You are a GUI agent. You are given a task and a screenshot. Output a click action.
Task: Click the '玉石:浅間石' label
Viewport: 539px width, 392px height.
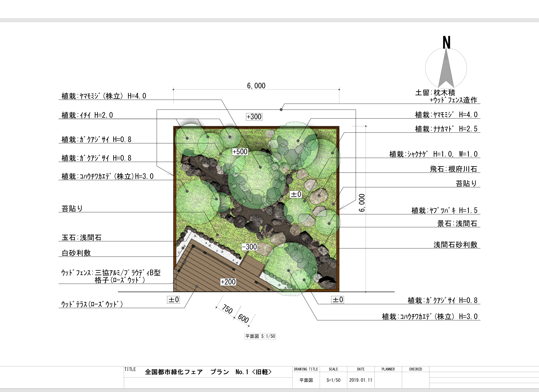pyautogui.click(x=81, y=237)
